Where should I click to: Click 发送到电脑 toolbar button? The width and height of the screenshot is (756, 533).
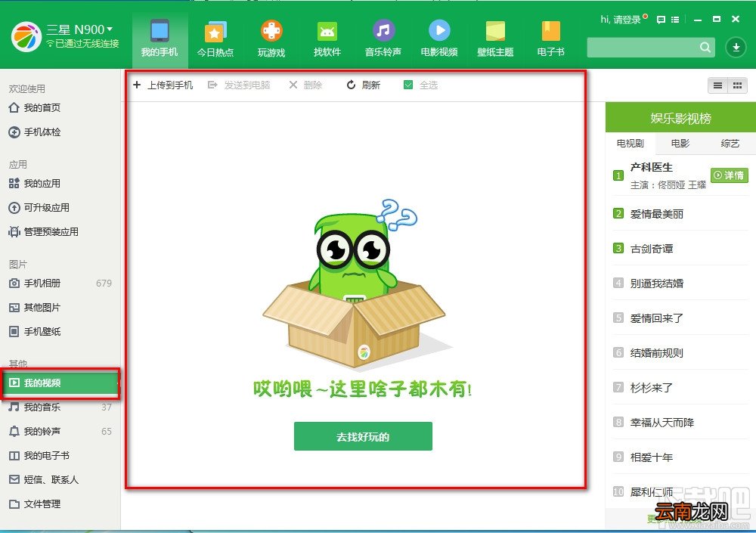pos(239,85)
